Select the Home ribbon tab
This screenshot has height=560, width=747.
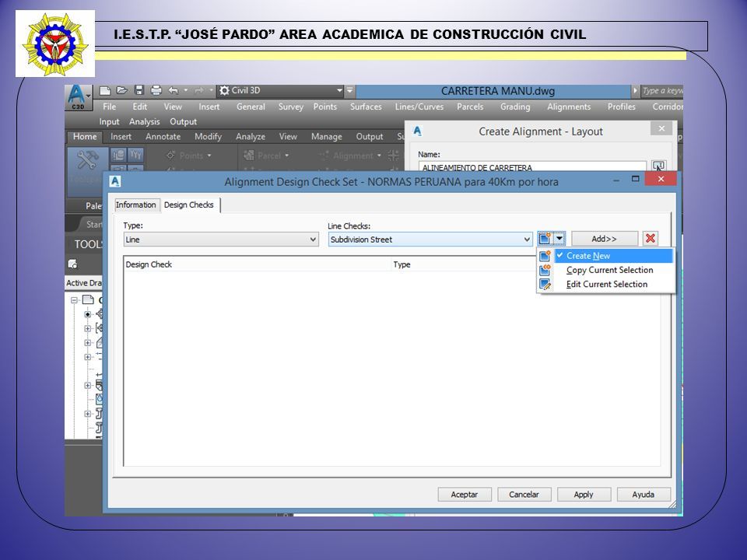[x=85, y=136]
